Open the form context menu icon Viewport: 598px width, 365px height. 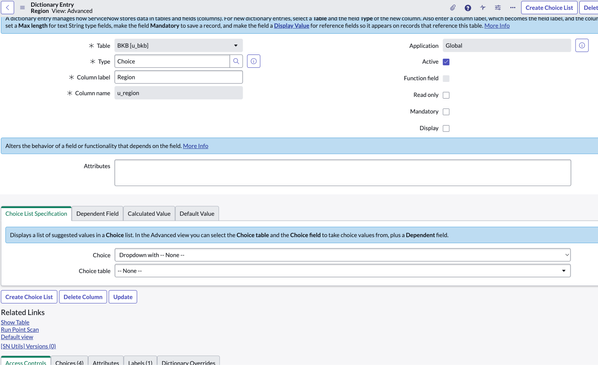pos(22,8)
